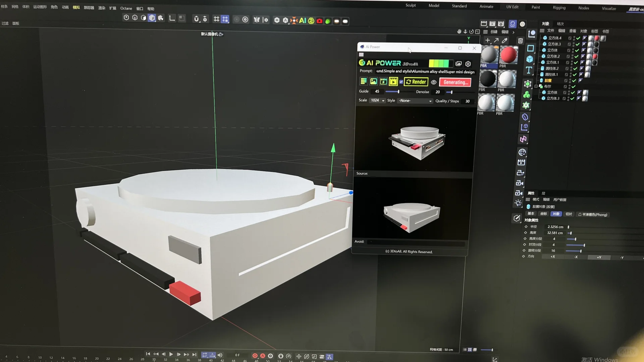Adjust the Guide slider to a new value

pyautogui.click(x=398, y=92)
